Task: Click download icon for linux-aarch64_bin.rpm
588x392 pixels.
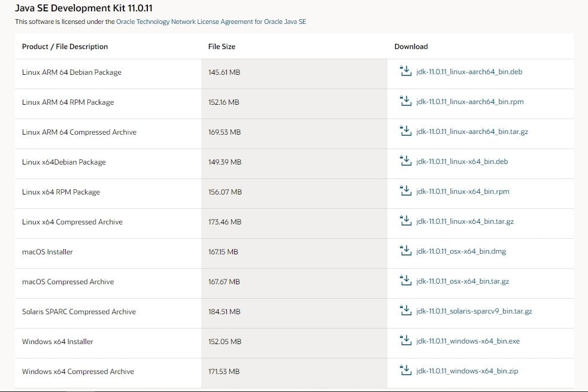Action: point(405,101)
